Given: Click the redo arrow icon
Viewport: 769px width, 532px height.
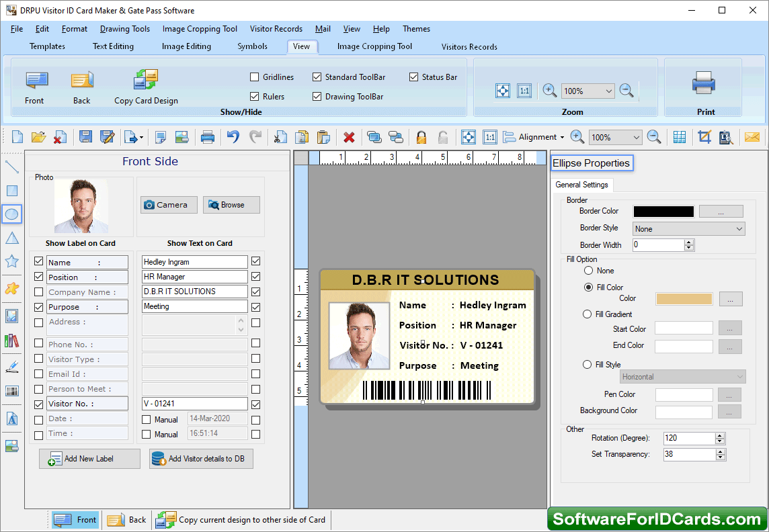Looking at the screenshot, I should coord(255,137).
